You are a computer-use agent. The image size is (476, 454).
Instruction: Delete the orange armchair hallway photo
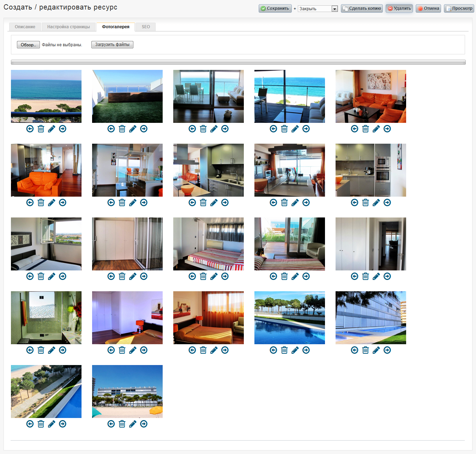41,203
